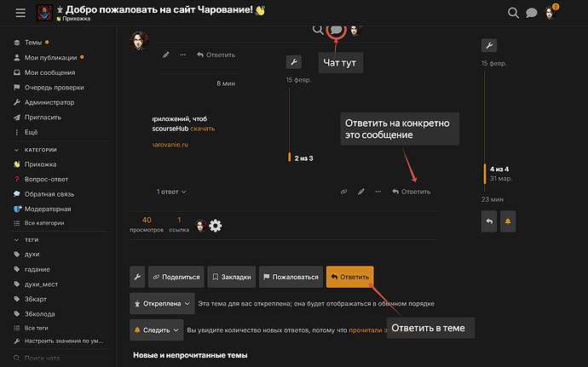Collapse the Теги sidebar section

click(25, 240)
